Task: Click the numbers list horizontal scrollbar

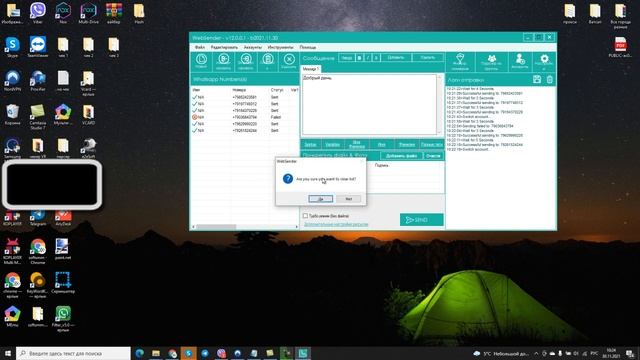Action: 244,227
